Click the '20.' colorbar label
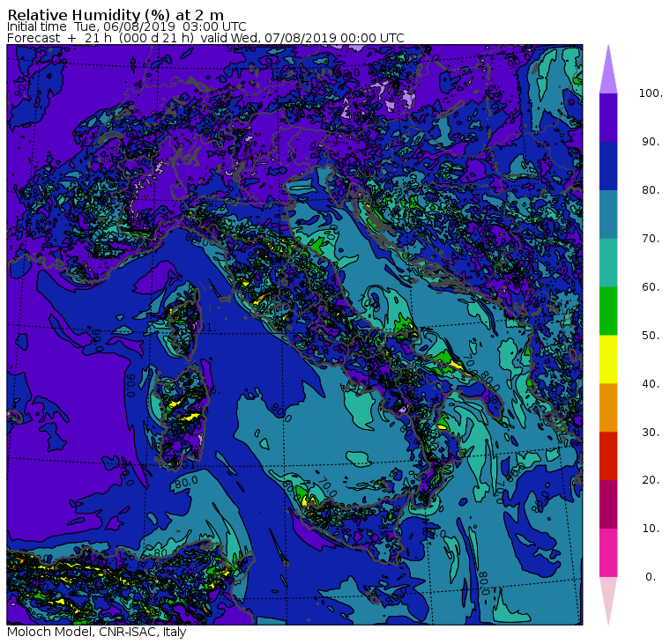Image resolution: width=670 pixels, height=644 pixels. [x=651, y=480]
